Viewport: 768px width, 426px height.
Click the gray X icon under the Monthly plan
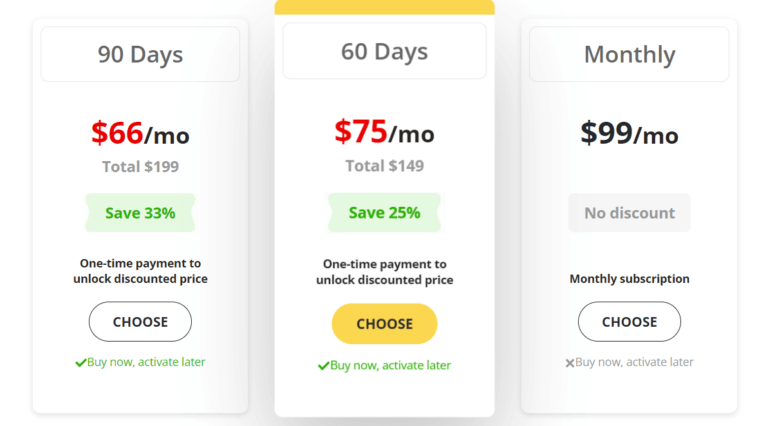tap(570, 363)
